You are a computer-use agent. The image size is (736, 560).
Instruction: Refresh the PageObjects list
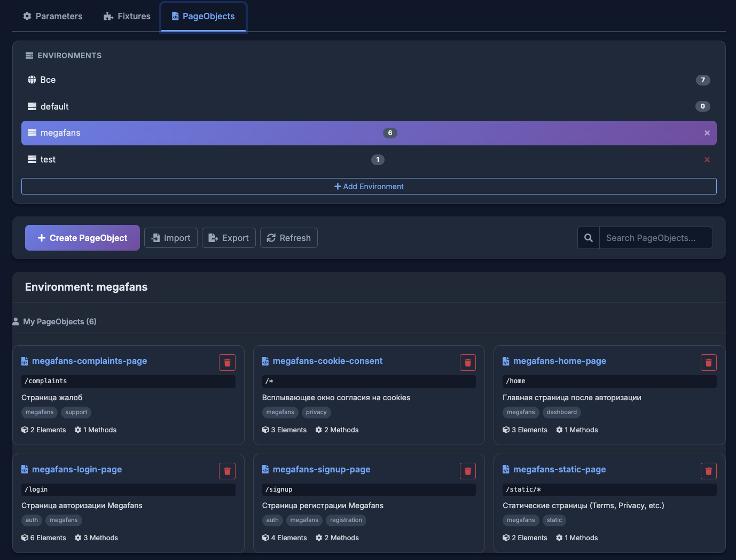(288, 238)
